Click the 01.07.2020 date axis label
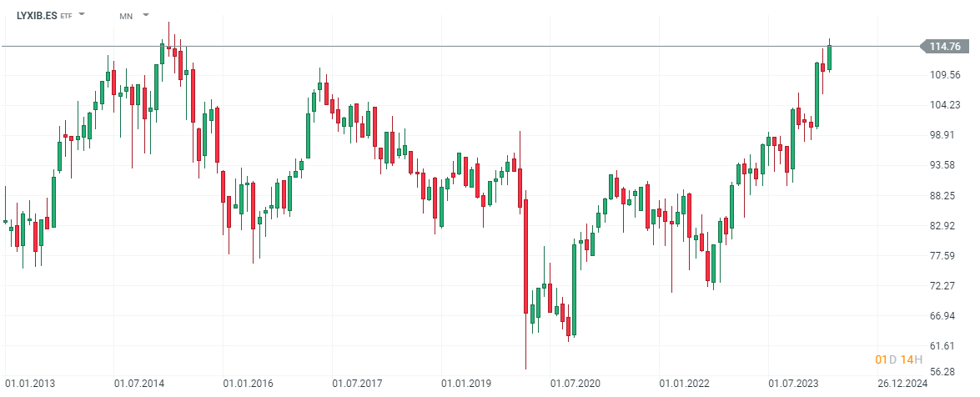The image size is (980, 397). coord(576,384)
